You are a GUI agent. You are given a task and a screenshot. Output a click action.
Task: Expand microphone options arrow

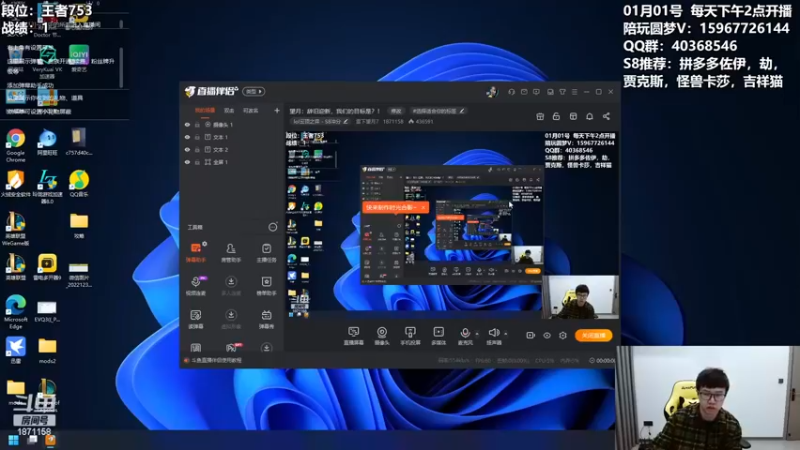[477, 334]
